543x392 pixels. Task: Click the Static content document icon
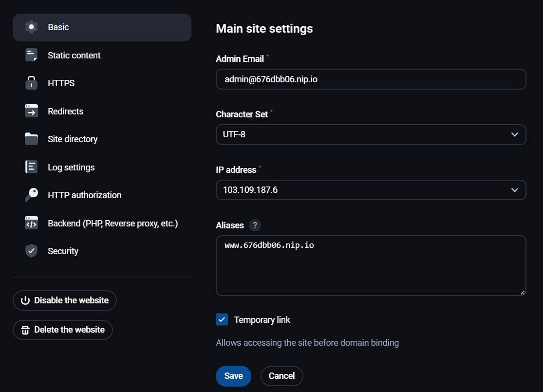pyautogui.click(x=31, y=55)
